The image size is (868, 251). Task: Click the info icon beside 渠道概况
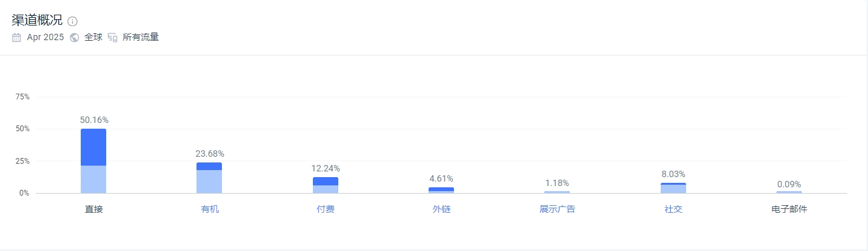point(72,21)
